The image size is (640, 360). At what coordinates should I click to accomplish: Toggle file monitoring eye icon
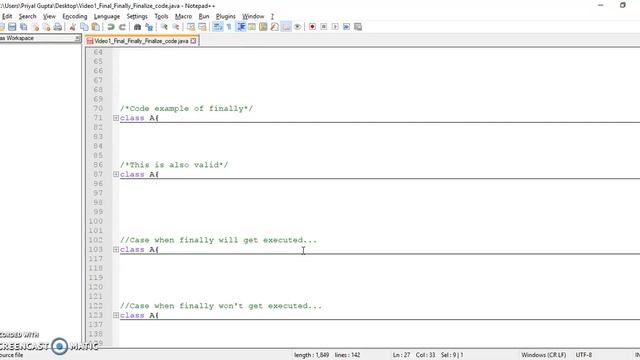pyautogui.click(x=298, y=27)
